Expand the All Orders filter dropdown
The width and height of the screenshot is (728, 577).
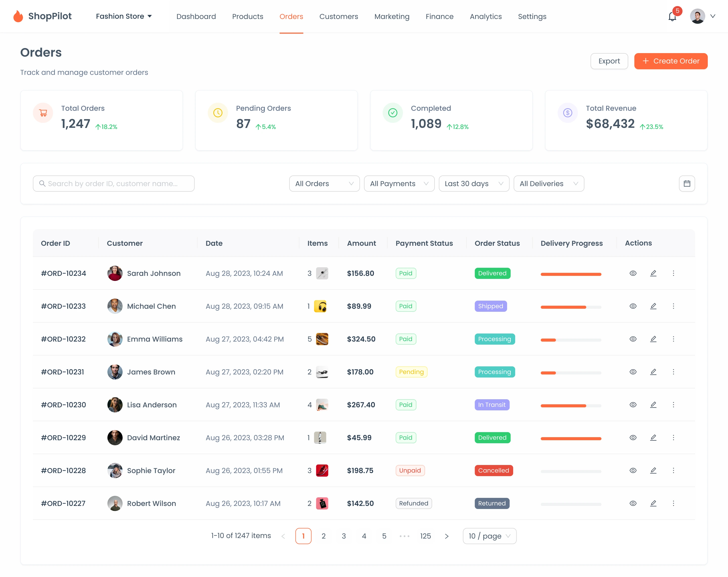(x=324, y=183)
